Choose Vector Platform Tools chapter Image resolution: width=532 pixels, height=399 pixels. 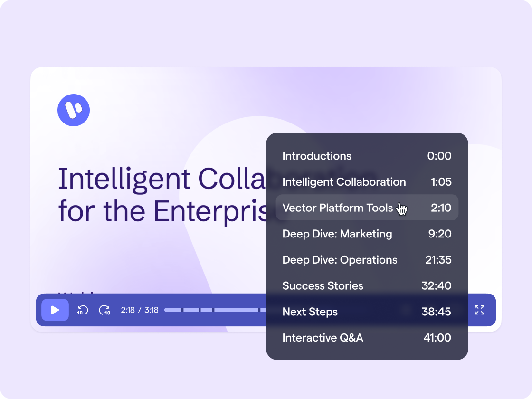[x=367, y=208]
